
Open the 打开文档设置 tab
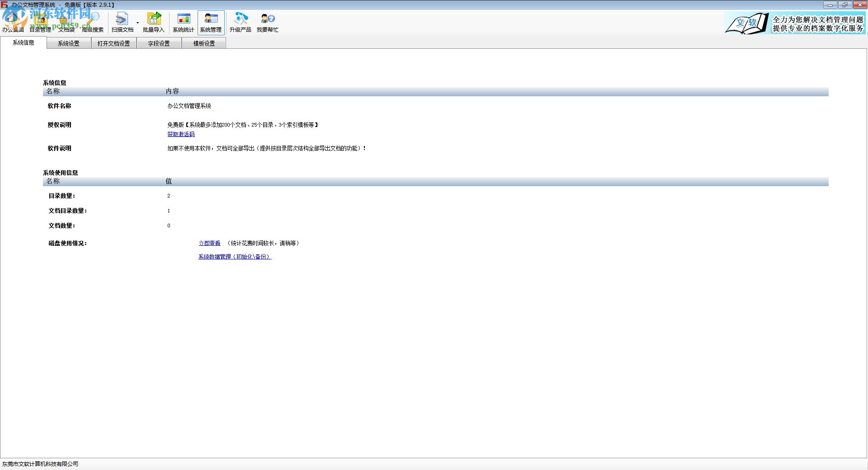tap(114, 43)
